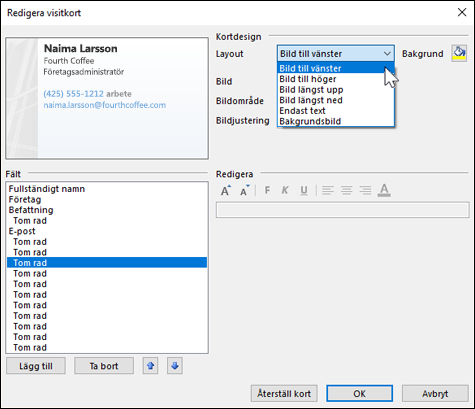
Task: Click the 'Lägg till' button
Action: coord(36,366)
